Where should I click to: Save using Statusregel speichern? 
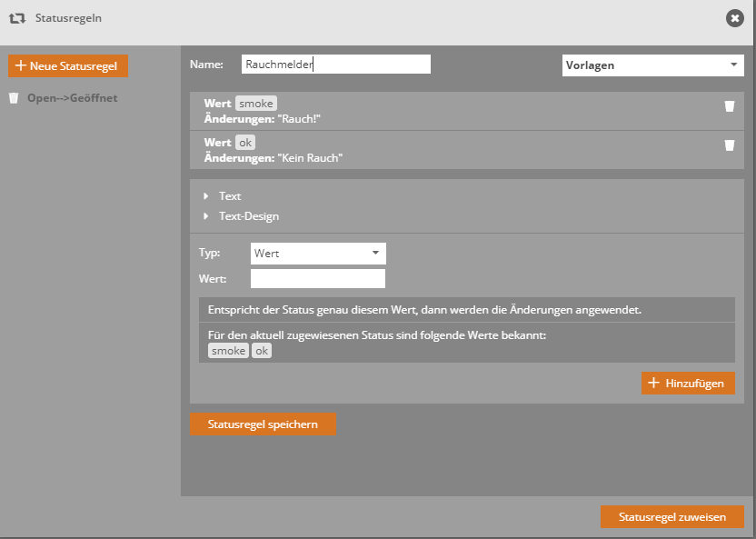click(263, 424)
